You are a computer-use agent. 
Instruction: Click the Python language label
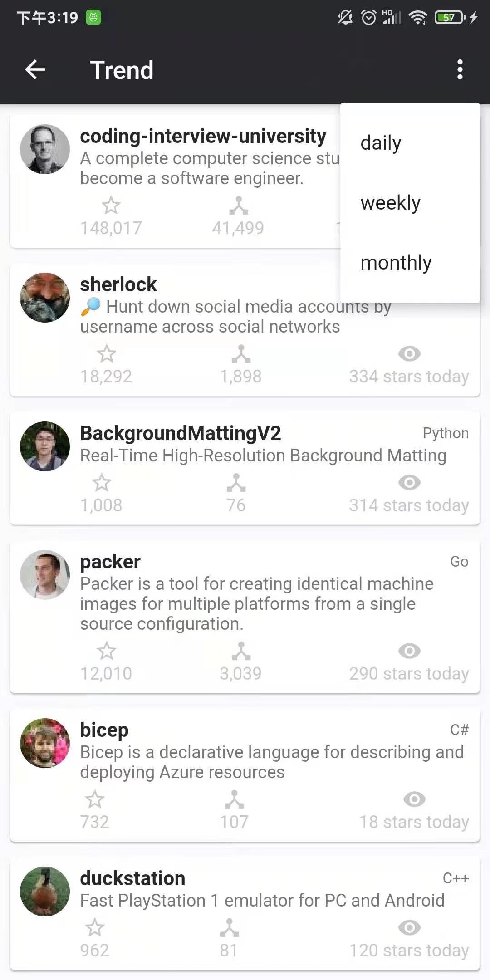pyautogui.click(x=446, y=433)
